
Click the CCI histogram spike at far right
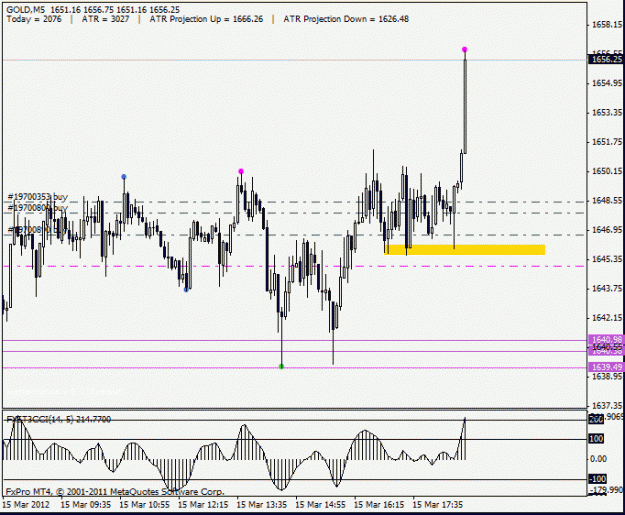coord(464,438)
